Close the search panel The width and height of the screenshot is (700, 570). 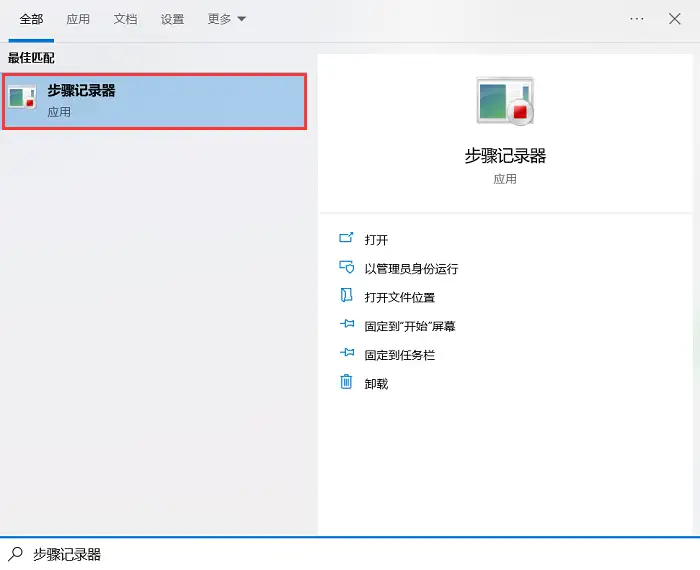click(675, 19)
